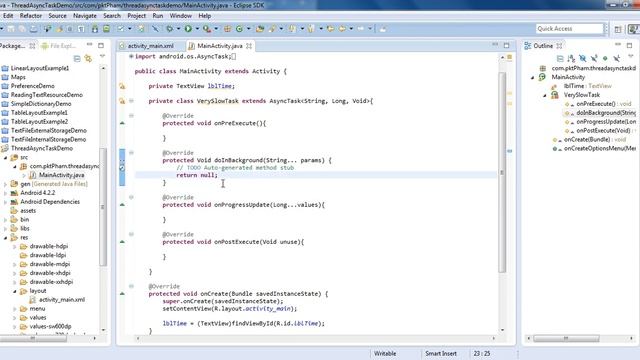The image size is (640, 360).
Task: Collapse the src folder in tree
Action: (6, 157)
